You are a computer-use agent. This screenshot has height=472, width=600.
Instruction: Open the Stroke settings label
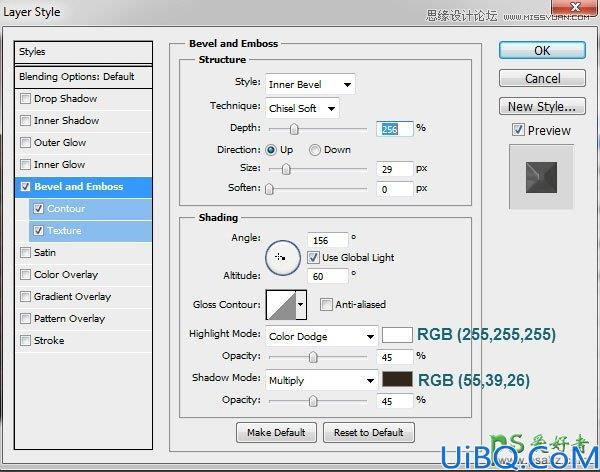(49, 341)
